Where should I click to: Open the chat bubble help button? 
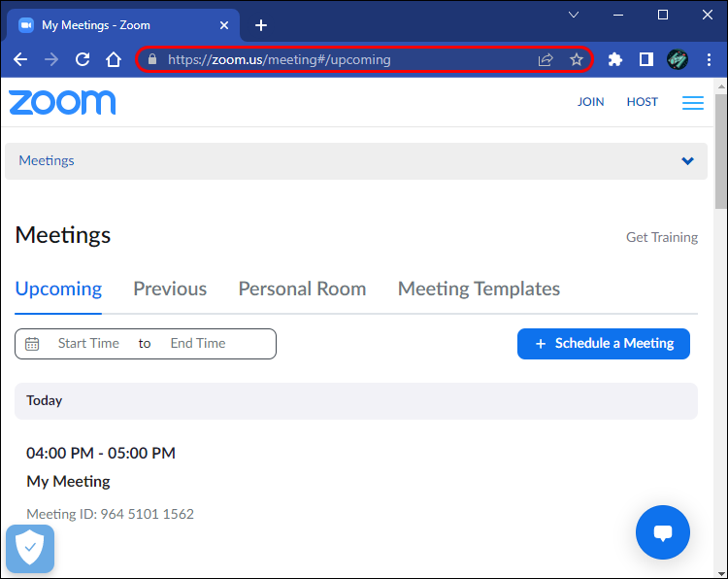click(663, 532)
